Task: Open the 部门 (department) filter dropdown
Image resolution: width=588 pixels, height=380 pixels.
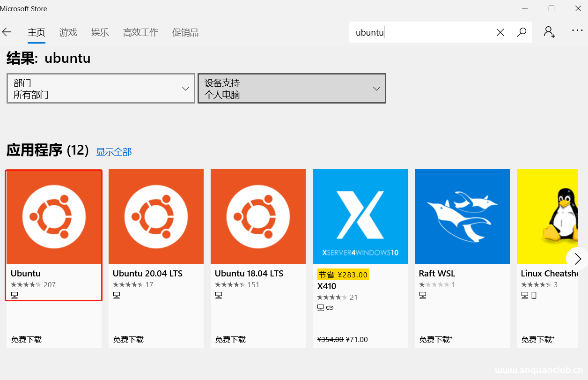Action: (101, 88)
